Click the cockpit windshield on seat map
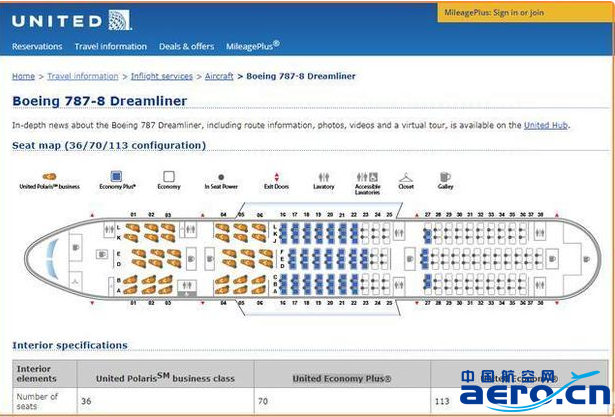This screenshot has width=615, height=417. [x=53, y=259]
